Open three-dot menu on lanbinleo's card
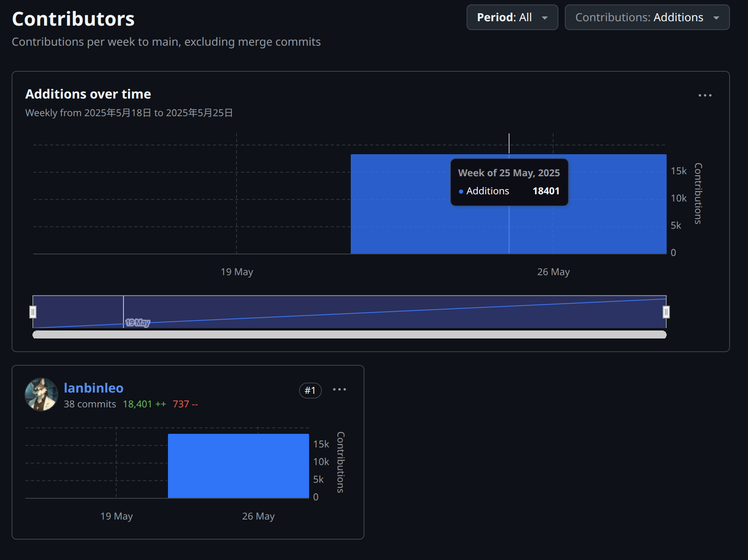This screenshot has width=748, height=560. click(339, 389)
